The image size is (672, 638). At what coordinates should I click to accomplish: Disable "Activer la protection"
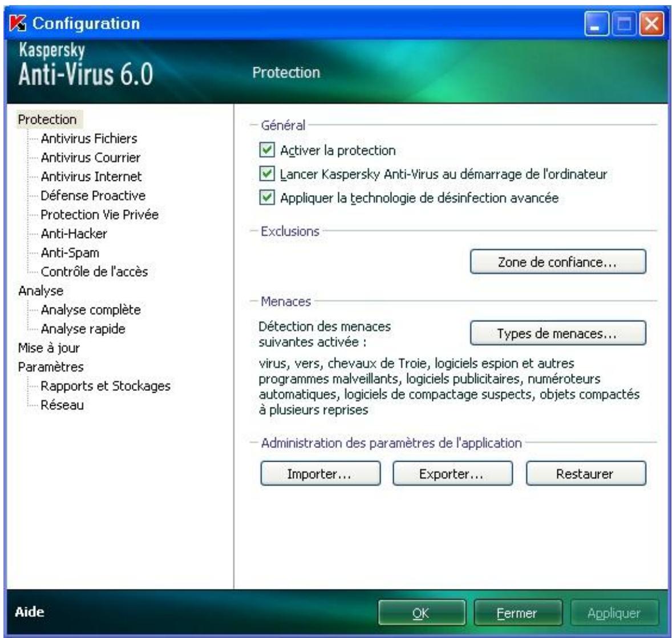point(268,148)
